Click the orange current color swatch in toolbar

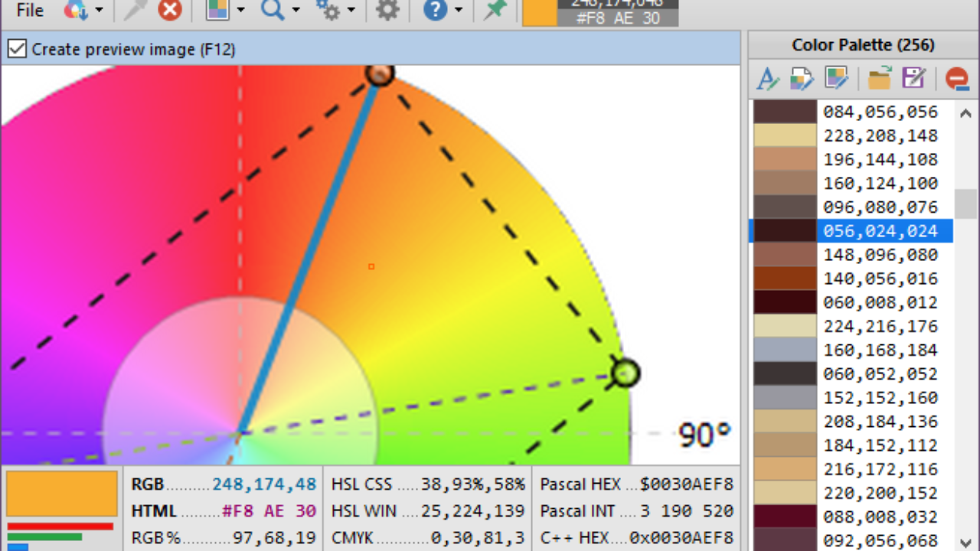[x=539, y=13]
